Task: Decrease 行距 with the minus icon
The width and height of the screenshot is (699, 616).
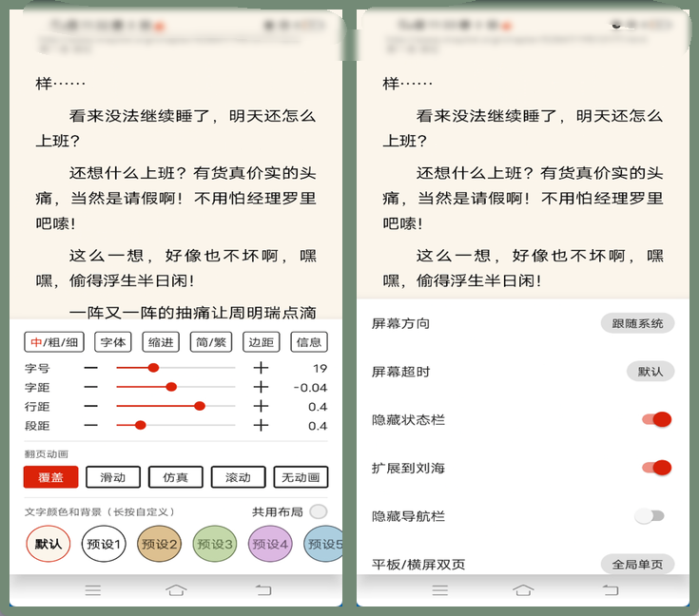Action: point(91,407)
